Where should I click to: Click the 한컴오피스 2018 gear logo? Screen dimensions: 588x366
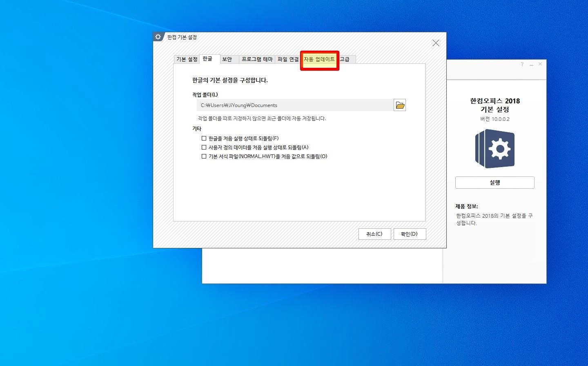pos(495,149)
